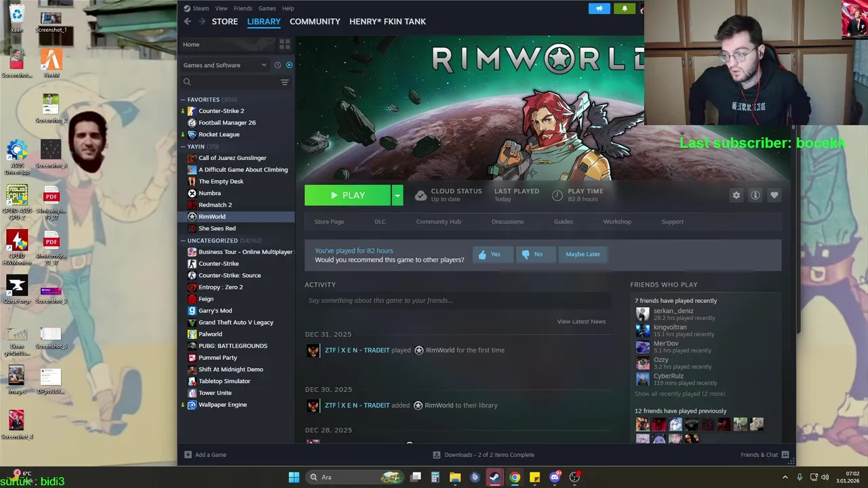Collapse the UNCATEGORIZED category
The image size is (868, 488).
pos(183,241)
